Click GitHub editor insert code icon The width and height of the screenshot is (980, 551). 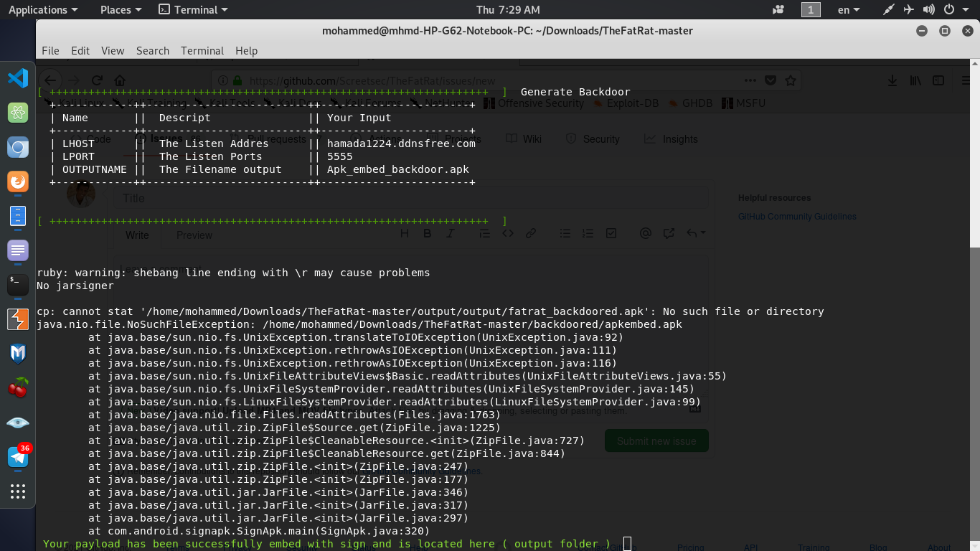(508, 233)
